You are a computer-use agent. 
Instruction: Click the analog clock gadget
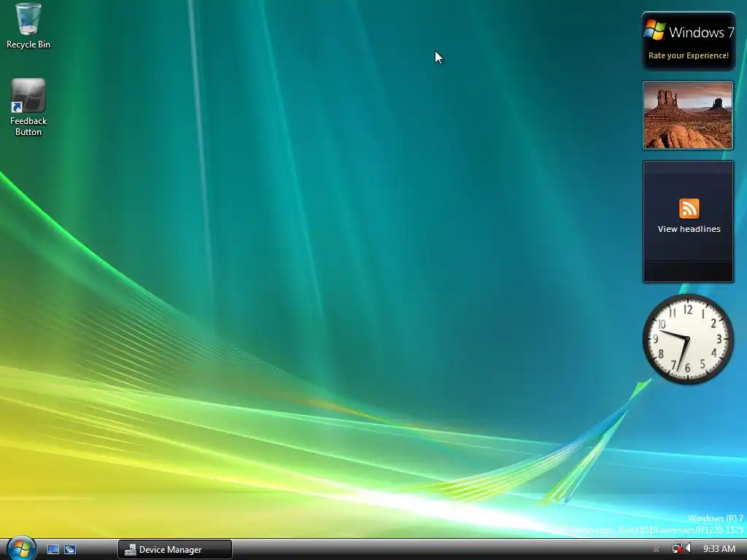coord(688,339)
